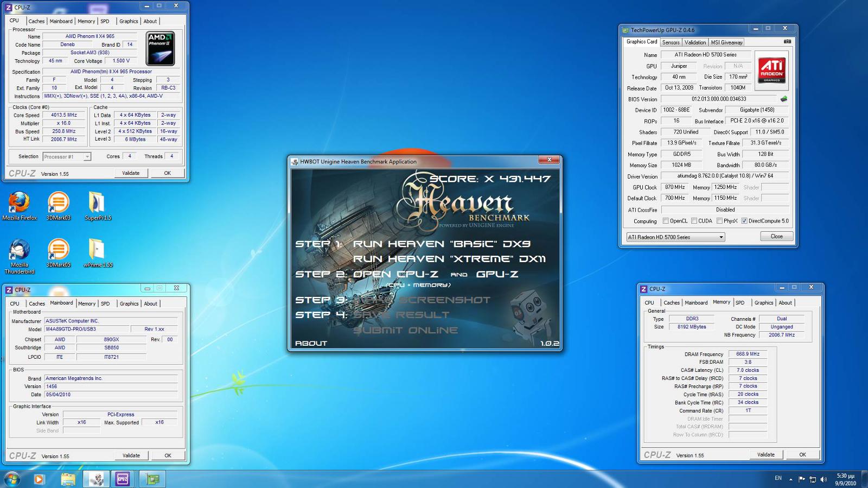This screenshot has width=868, height=488.
Task: Open Memory tab in CPU-Z Mainboard window
Action: [87, 303]
